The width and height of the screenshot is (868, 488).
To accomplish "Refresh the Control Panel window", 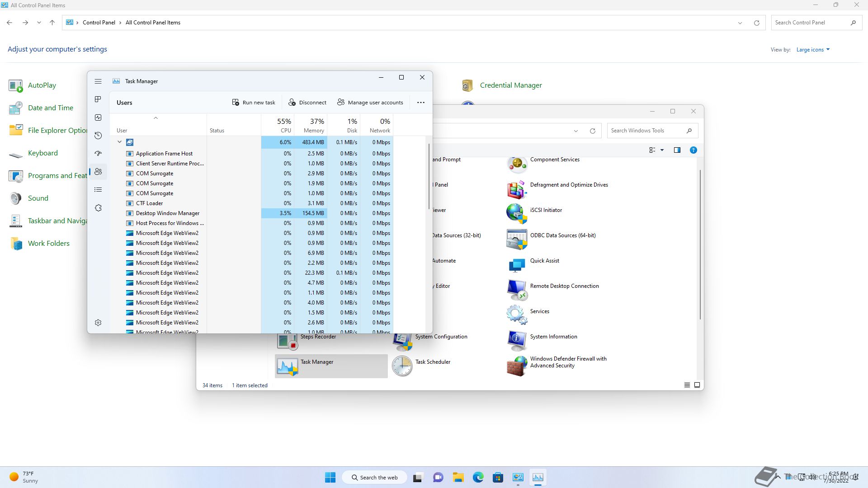I will click(756, 23).
